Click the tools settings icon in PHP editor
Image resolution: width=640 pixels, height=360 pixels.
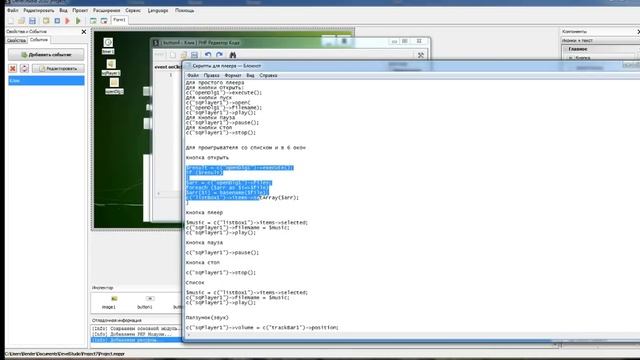(421, 55)
